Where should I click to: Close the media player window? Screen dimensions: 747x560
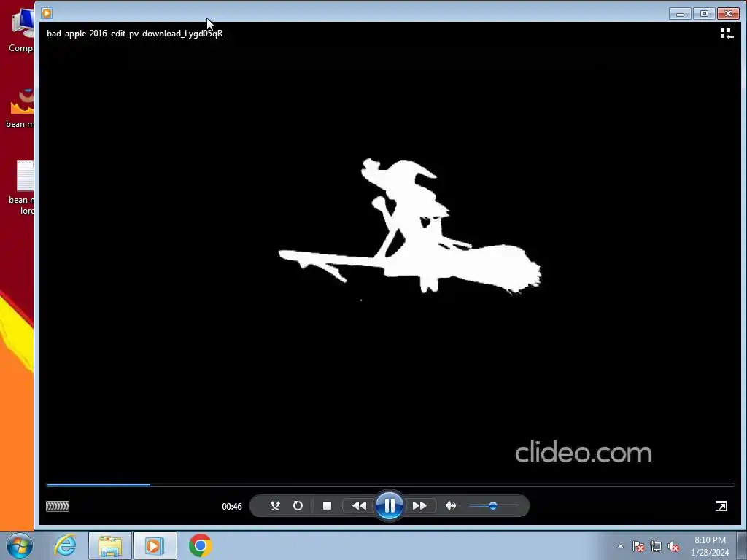point(729,13)
